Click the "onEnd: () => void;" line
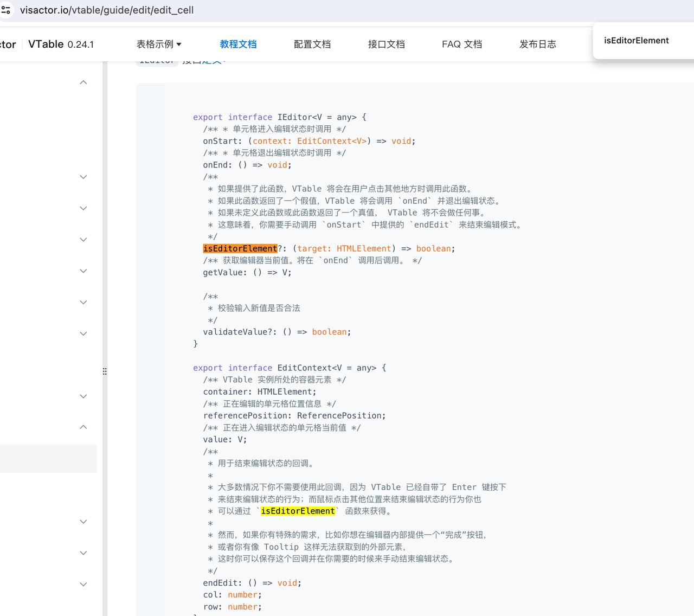The width and height of the screenshot is (694, 616). click(x=247, y=165)
